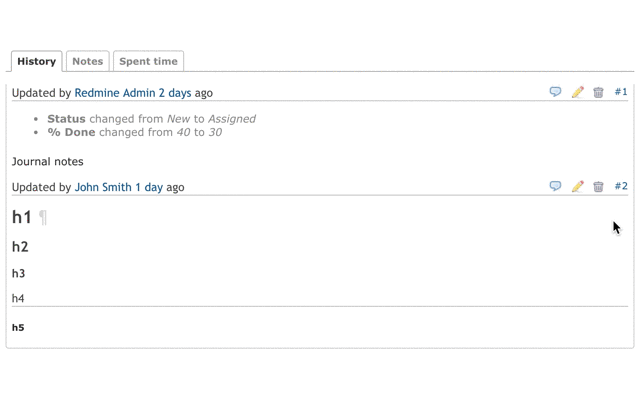Edit journal #2 with the pencil icon
This screenshot has height=400, width=640.
point(577,186)
